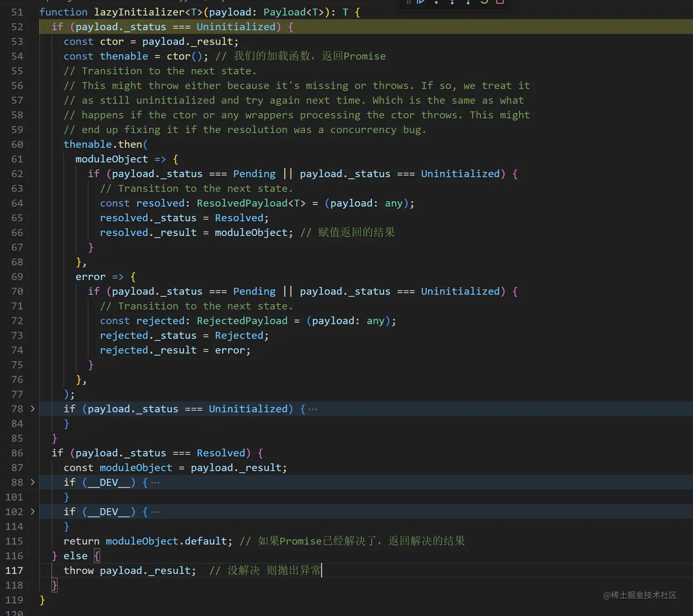Screen dimensions: 693x616
Task: Click 'Rejected' value assigned on line 73
Action: click(239, 335)
